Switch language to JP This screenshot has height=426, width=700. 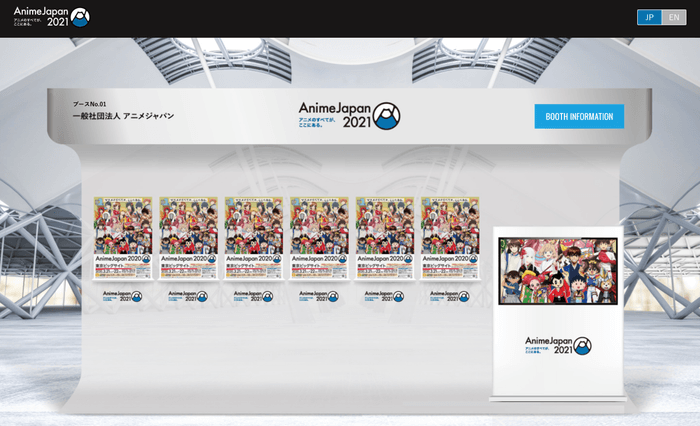[x=649, y=17]
